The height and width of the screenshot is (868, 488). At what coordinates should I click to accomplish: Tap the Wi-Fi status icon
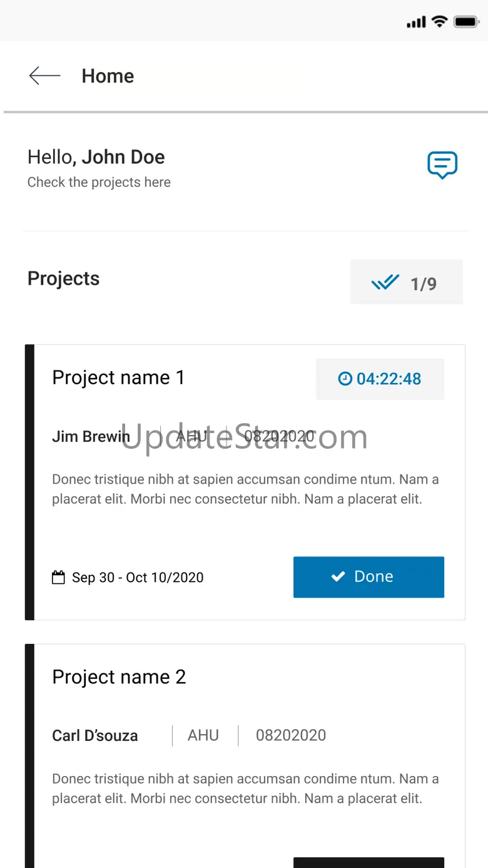[440, 22]
